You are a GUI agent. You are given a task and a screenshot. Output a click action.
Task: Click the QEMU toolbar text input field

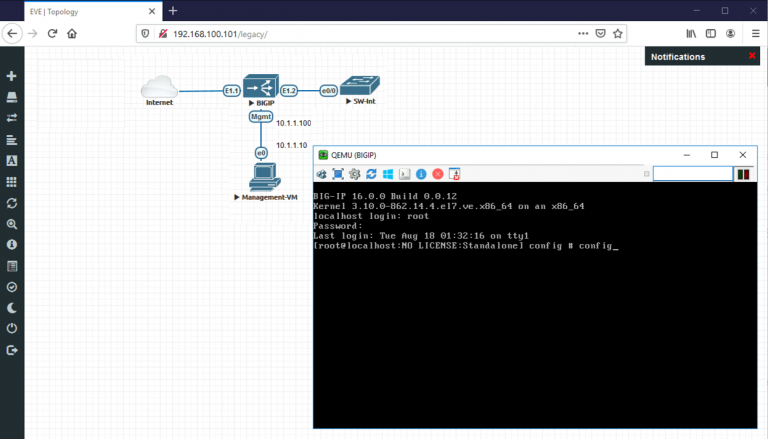click(693, 174)
